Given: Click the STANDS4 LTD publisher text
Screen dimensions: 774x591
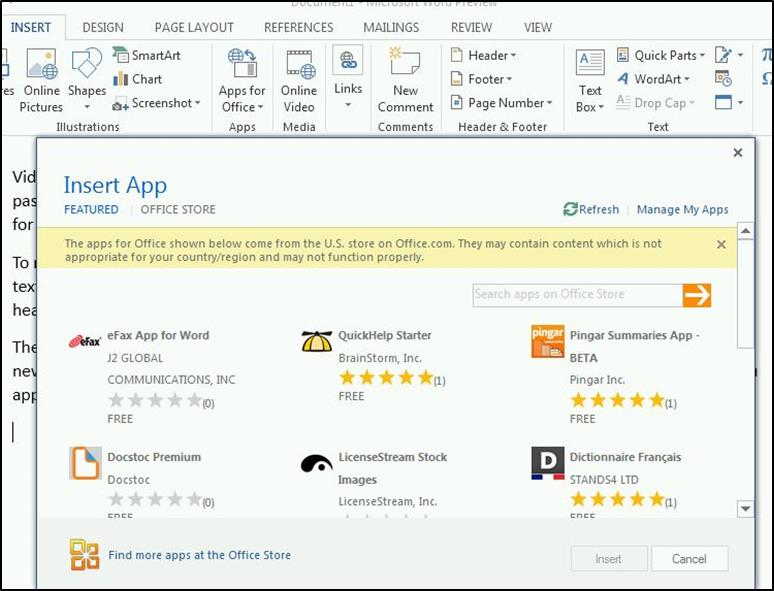Looking at the screenshot, I should point(604,479).
